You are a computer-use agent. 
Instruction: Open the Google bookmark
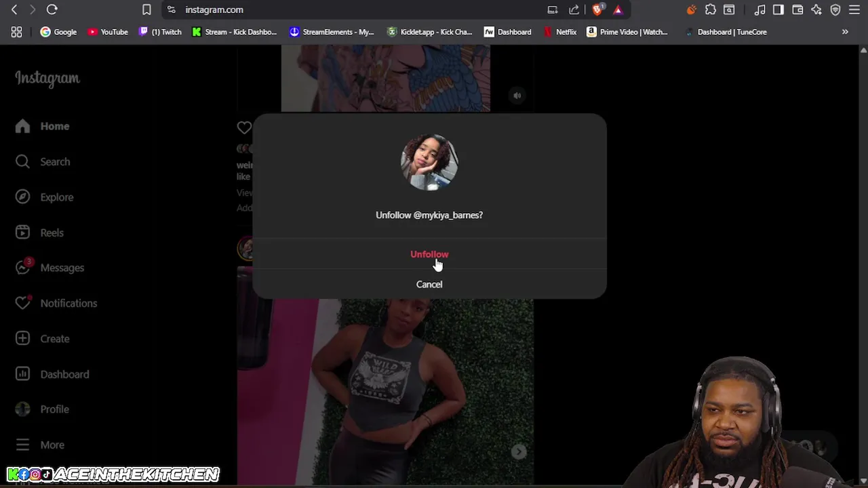pyautogui.click(x=58, y=32)
